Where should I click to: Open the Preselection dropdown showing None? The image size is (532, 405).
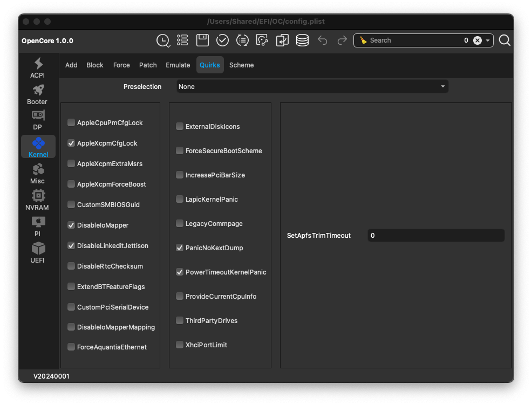pos(312,86)
